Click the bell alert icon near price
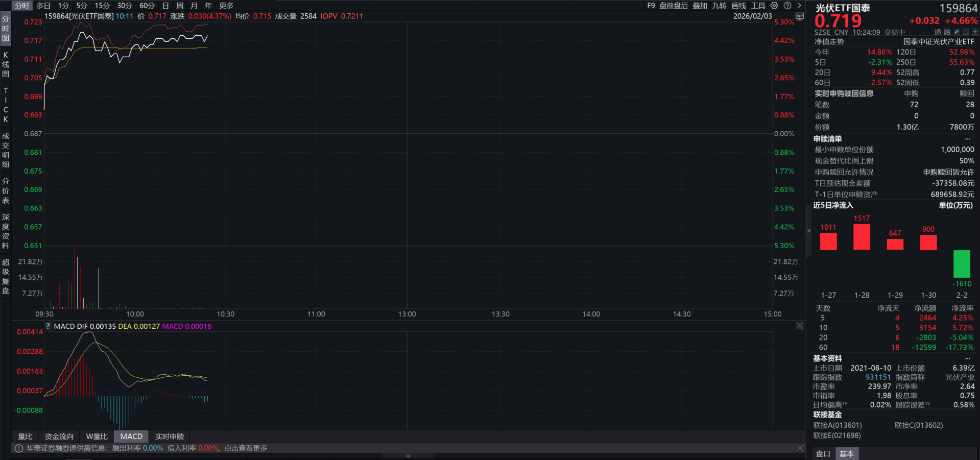This screenshot has height=460, width=980. coord(966,32)
